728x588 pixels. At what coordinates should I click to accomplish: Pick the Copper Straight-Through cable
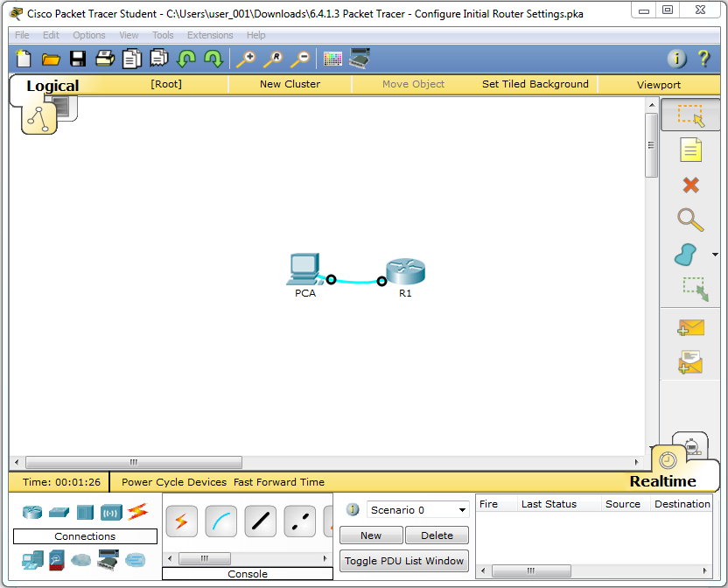261,521
